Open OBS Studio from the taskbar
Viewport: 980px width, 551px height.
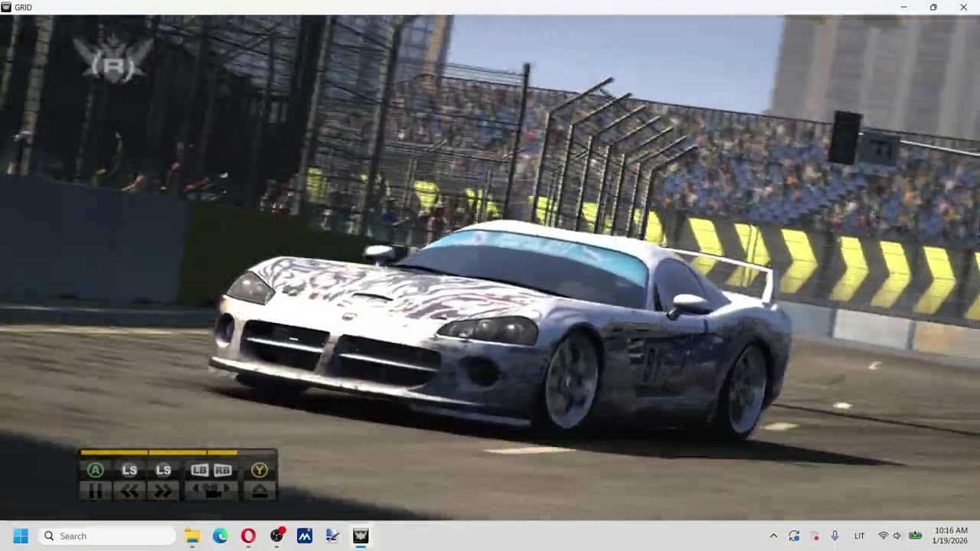[x=276, y=536]
